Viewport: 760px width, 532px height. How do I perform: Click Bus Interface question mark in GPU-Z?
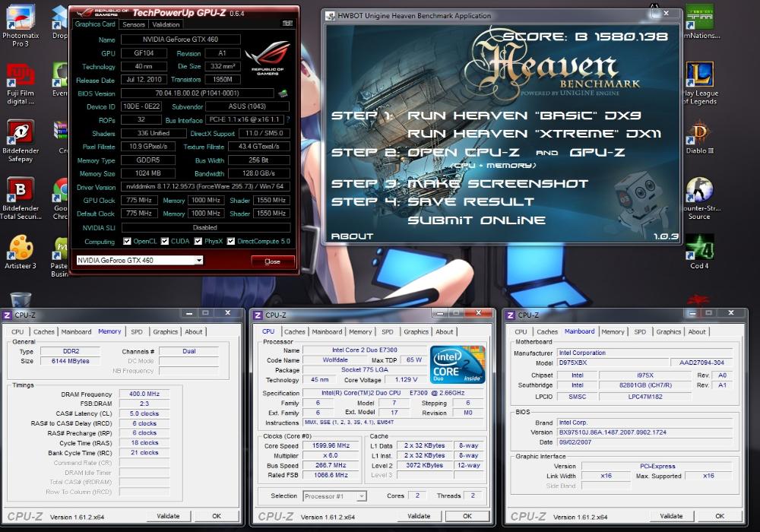(288, 119)
